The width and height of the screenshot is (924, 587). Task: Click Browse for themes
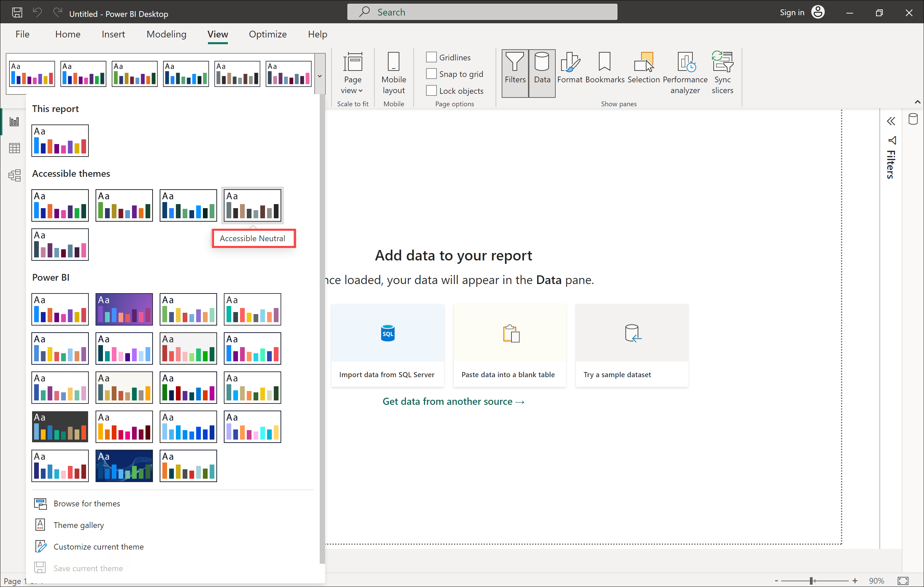[x=86, y=503]
